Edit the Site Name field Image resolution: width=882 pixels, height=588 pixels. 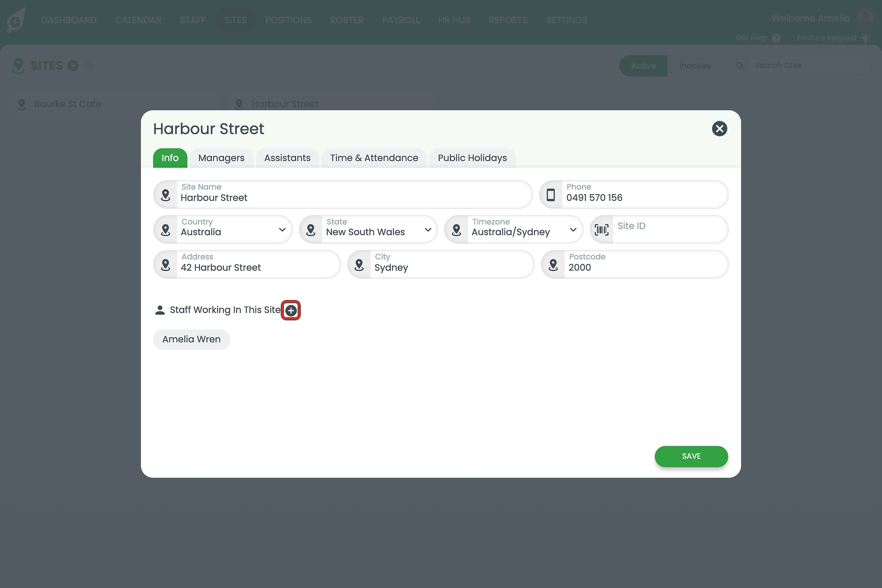coord(343,194)
